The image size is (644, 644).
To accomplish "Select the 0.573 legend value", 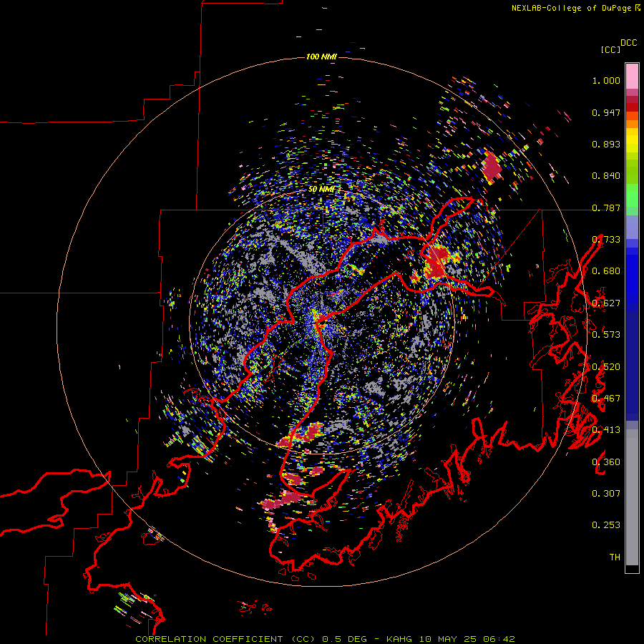I will (606, 335).
